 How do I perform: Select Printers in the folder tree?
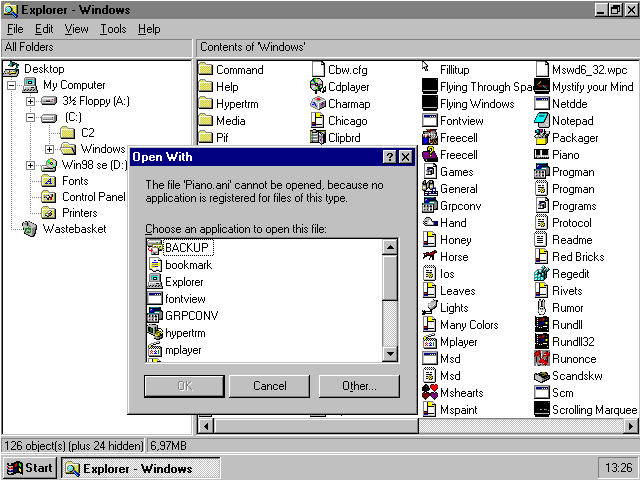80,213
